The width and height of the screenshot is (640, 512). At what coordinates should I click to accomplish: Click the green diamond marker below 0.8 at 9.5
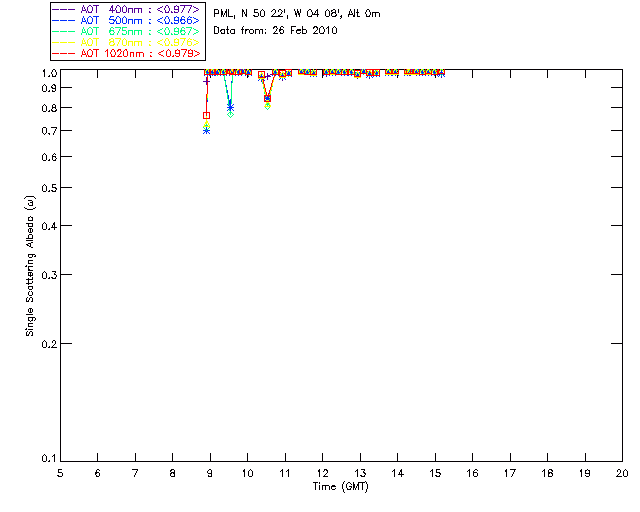coord(231,115)
